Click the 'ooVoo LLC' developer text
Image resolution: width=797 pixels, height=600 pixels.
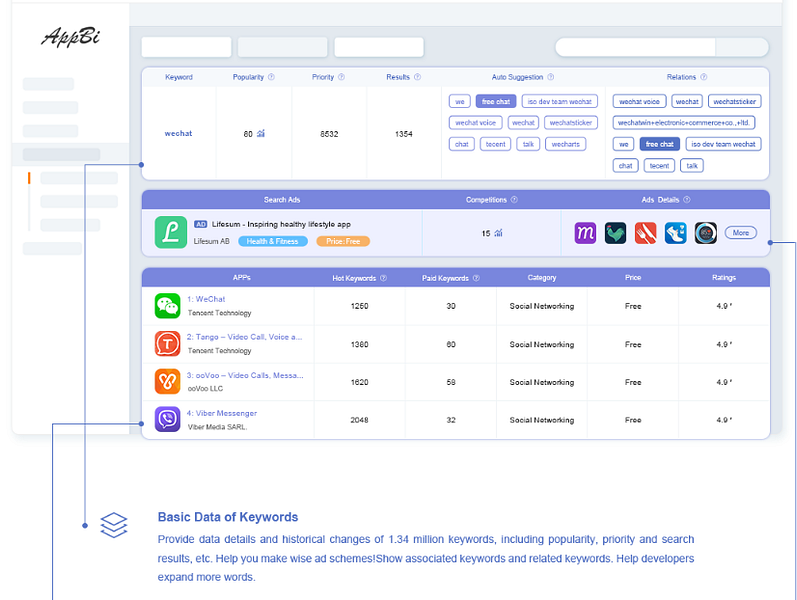[205, 388]
